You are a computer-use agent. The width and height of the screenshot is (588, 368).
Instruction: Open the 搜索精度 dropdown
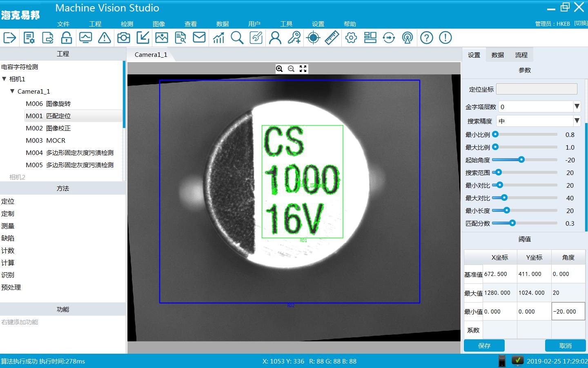577,121
